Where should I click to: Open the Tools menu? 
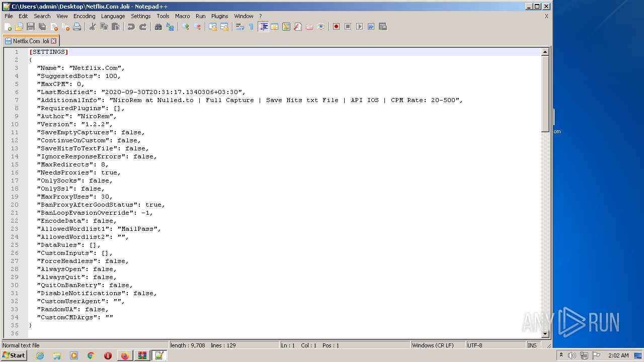tap(163, 16)
